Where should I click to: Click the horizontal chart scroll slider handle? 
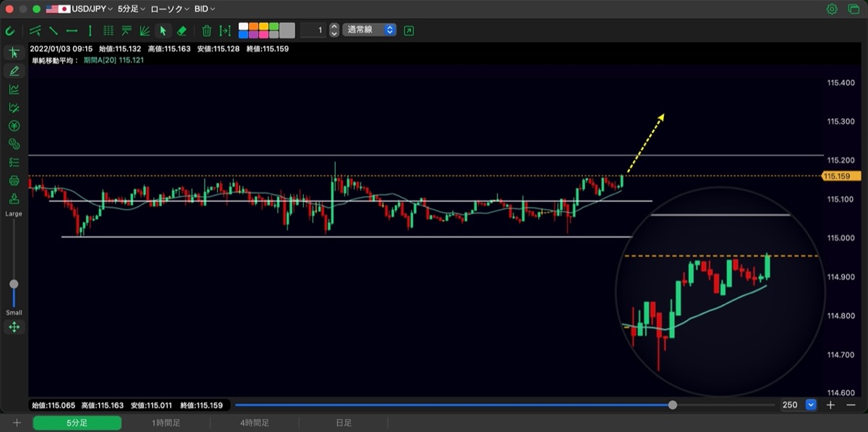[x=673, y=405]
